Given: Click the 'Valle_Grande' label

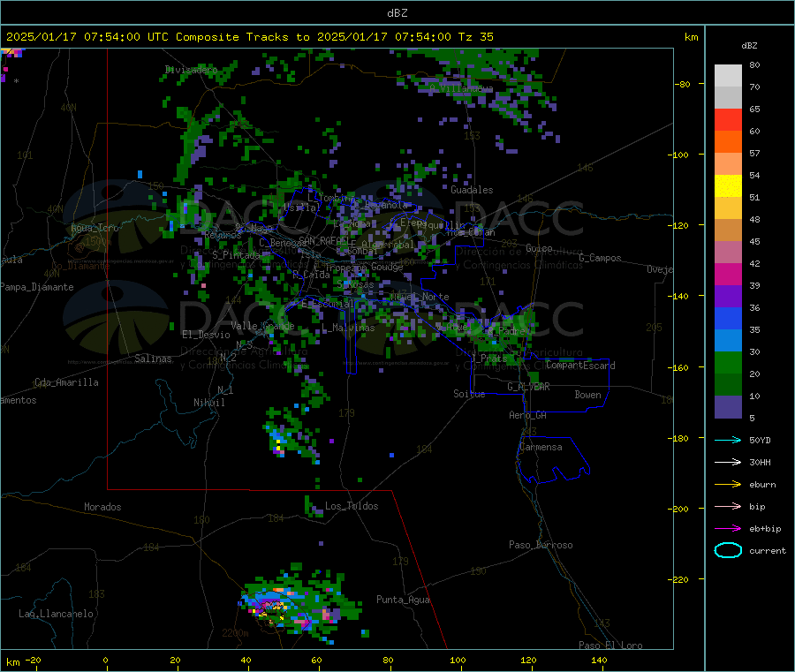Looking at the screenshot, I should coord(262,326).
